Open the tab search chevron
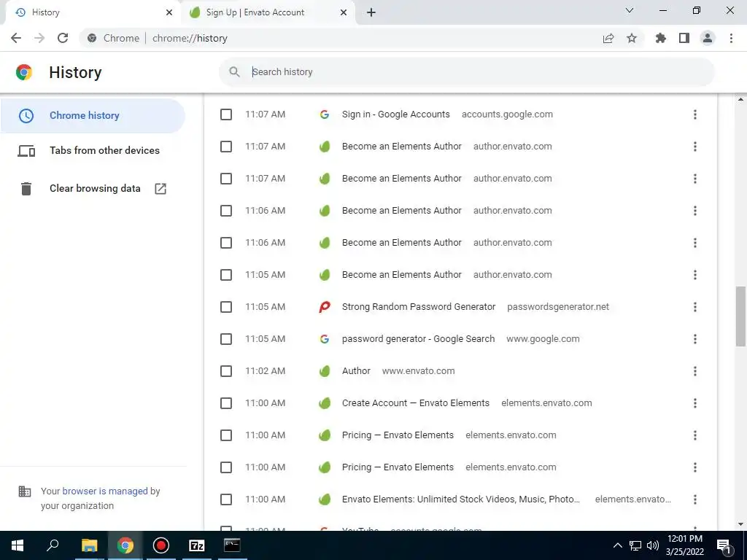 630,10
